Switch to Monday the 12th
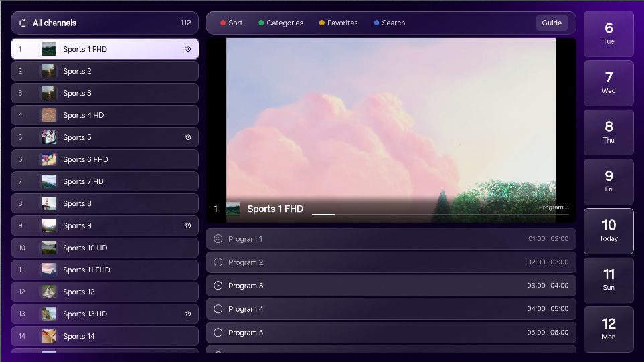The height and width of the screenshot is (362, 644). pyautogui.click(x=609, y=330)
